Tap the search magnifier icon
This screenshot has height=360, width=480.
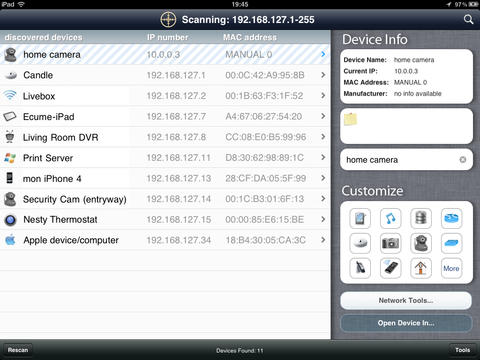[468, 19]
